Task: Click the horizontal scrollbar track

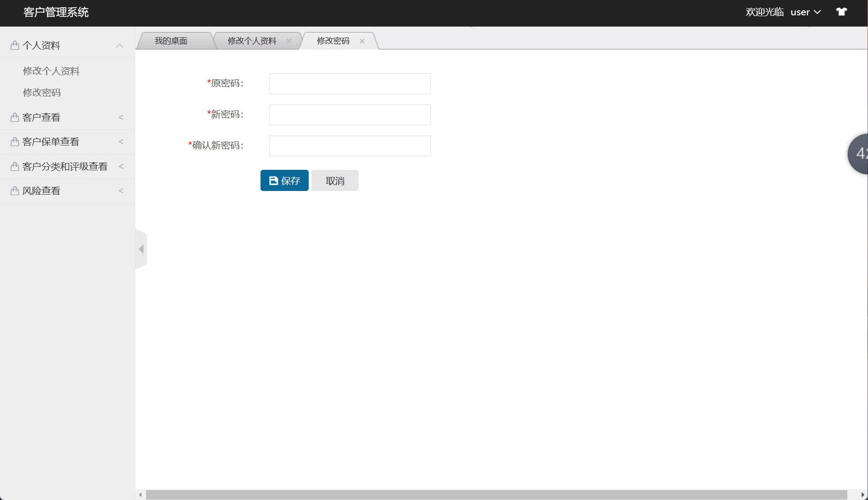Action: point(496,495)
